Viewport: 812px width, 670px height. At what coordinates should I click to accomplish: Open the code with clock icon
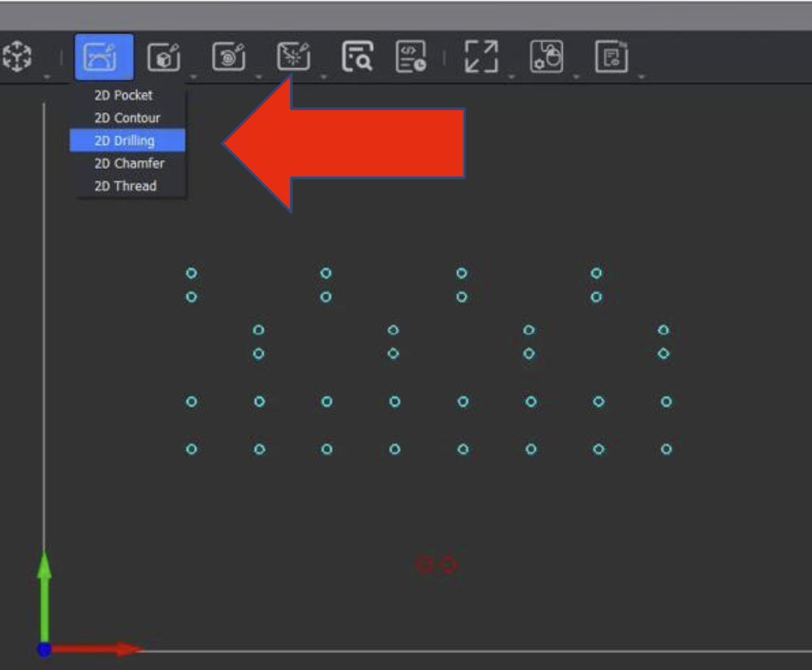point(411,57)
